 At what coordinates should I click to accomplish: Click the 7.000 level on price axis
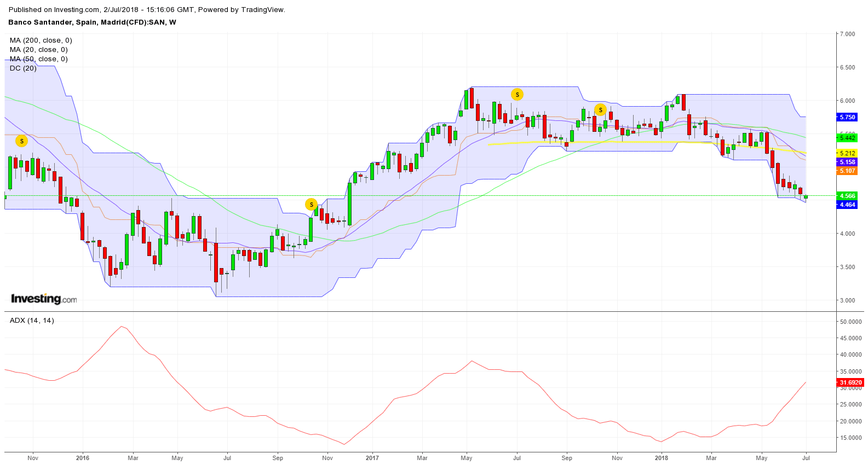847,34
